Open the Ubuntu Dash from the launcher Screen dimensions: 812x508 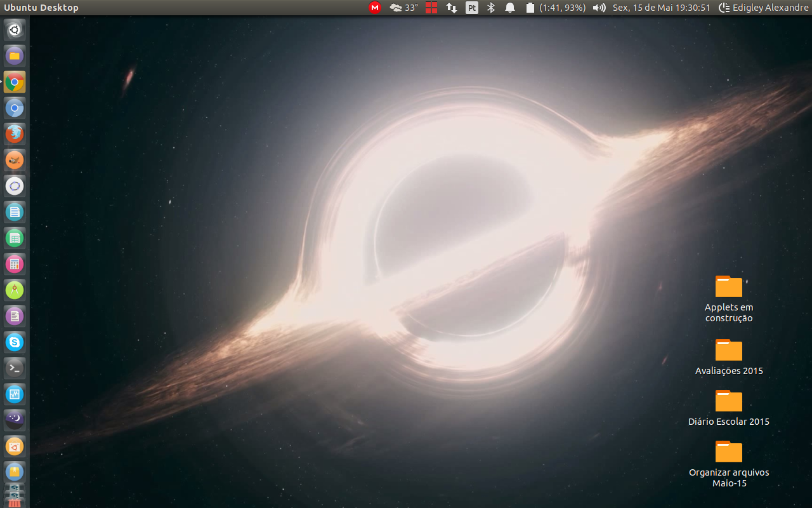(15, 30)
